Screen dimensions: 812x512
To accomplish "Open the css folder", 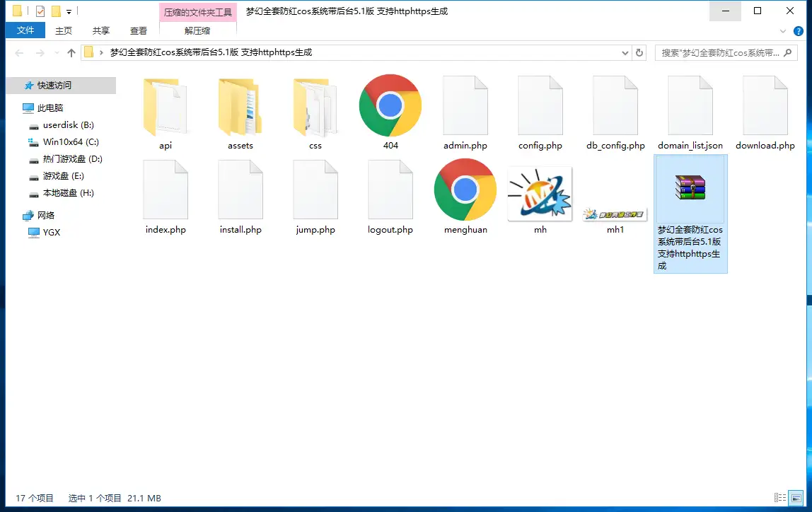I will [x=315, y=106].
